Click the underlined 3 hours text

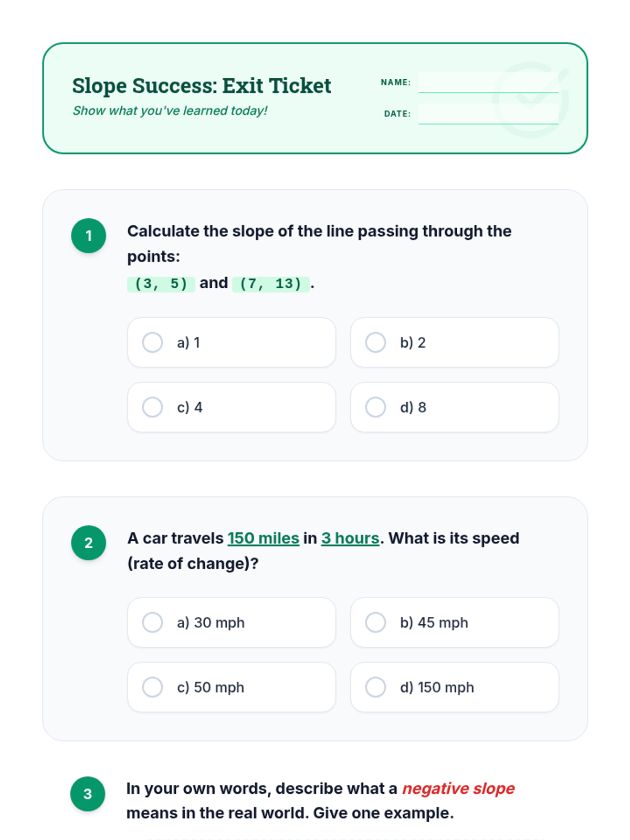pyautogui.click(x=350, y=538)
